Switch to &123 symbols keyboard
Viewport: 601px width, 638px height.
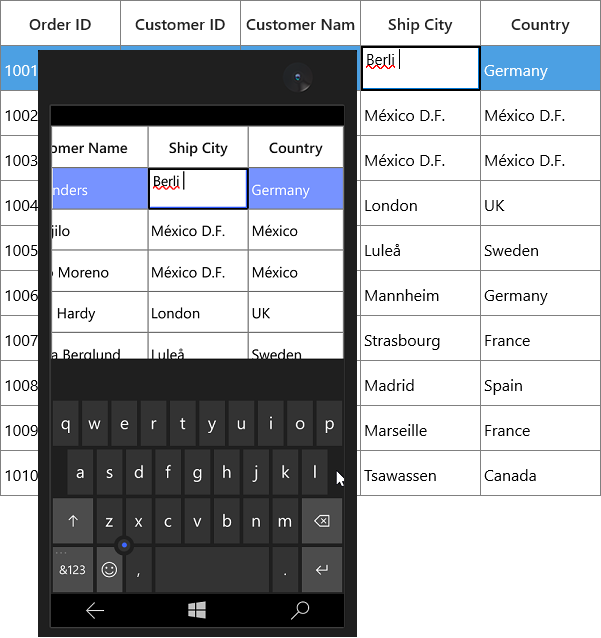click(73, 570)
